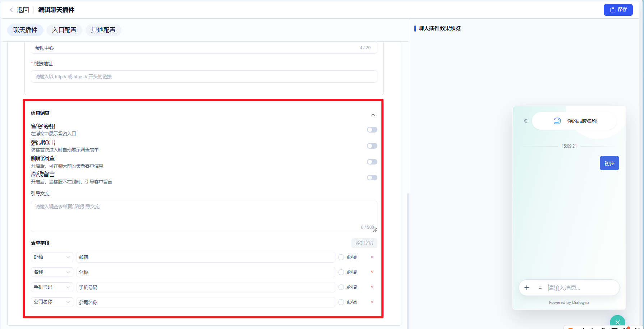The height and width of the screenshot is (329, 644).
Task: Remove the 公司名称 form field row
Action: click(372, 302)
